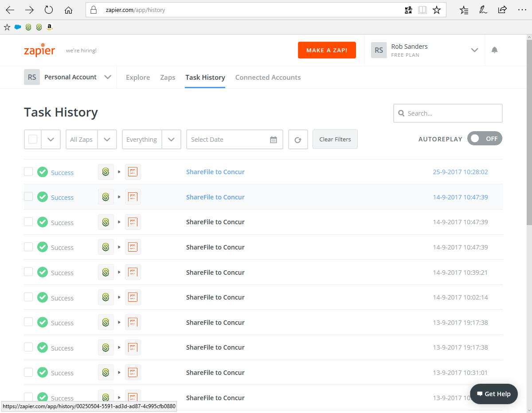Add page to favorites with star icon
Image resolution: width=532 pixels, height=413 pixels.
[x=437, y=10]
